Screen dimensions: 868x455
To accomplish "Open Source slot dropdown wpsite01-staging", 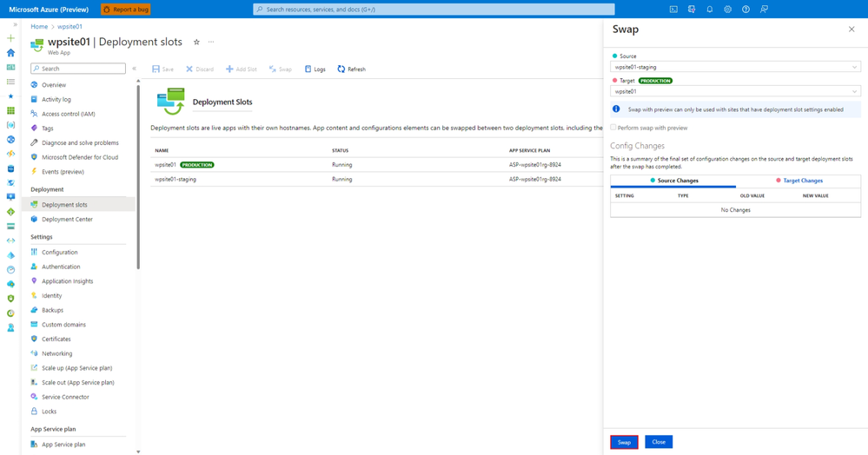I will (735, 67).
